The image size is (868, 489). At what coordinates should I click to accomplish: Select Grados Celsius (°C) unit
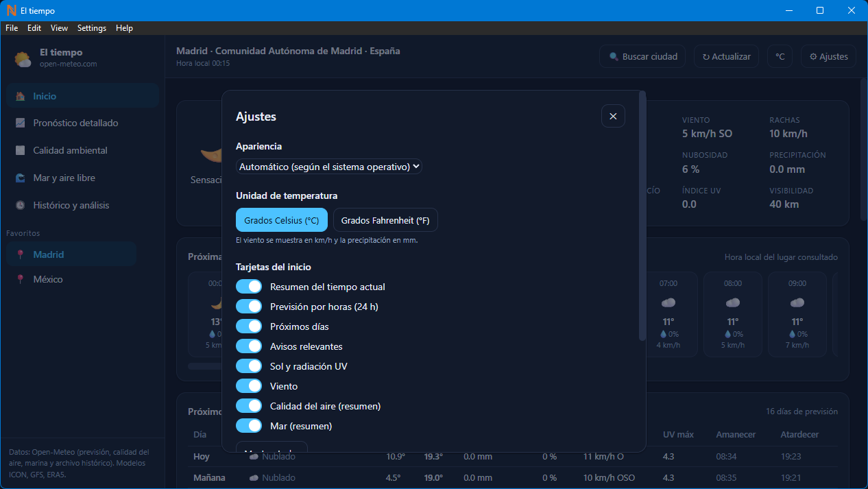click(x=282, y=220)
